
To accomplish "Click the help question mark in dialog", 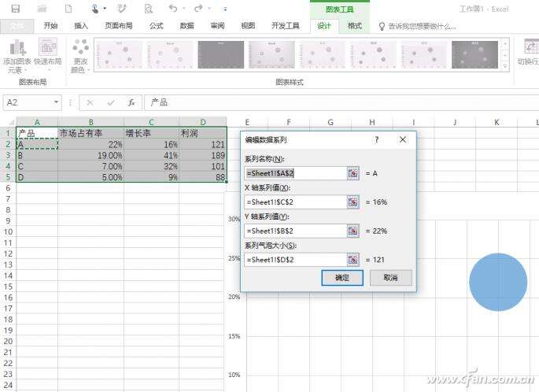I will (377, 139).
